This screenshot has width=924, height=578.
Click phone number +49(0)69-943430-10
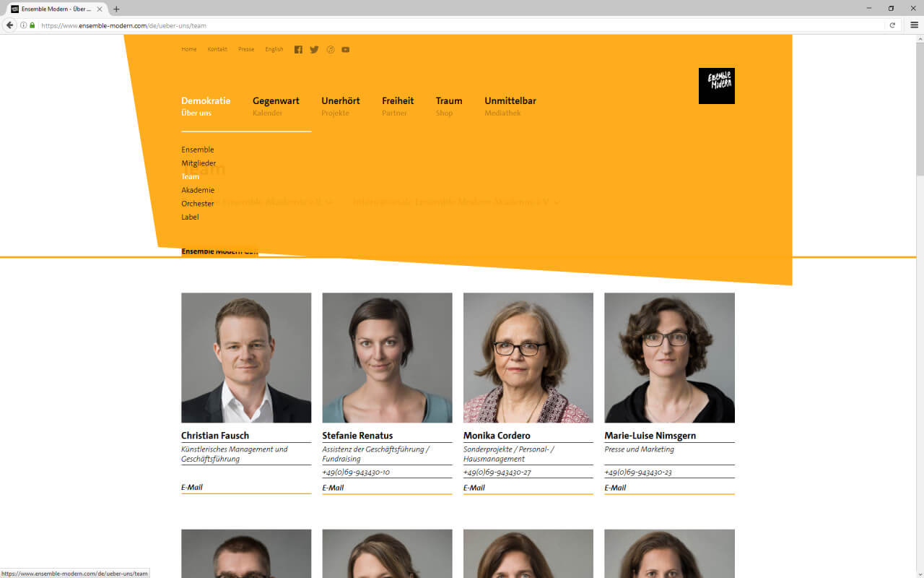(x=356, y=473)
